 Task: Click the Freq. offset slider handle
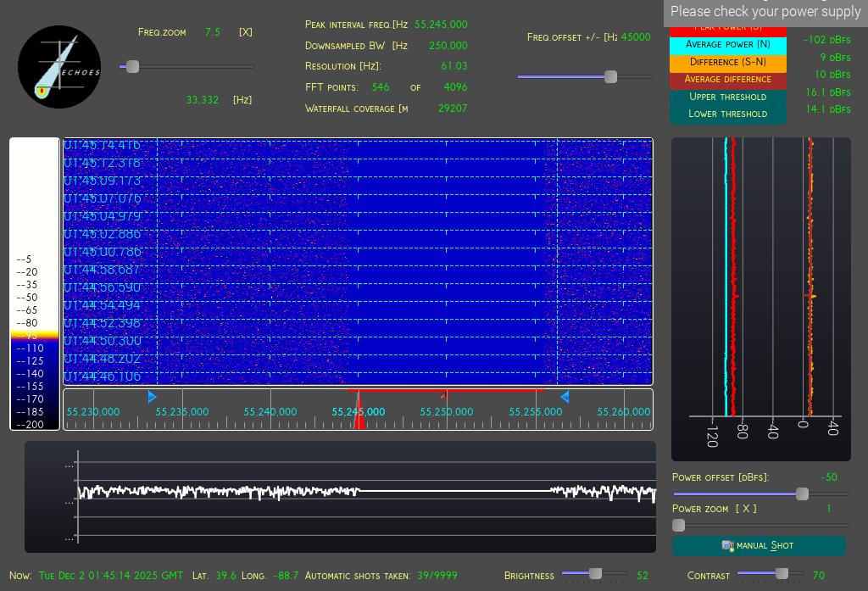click(610, 77)
